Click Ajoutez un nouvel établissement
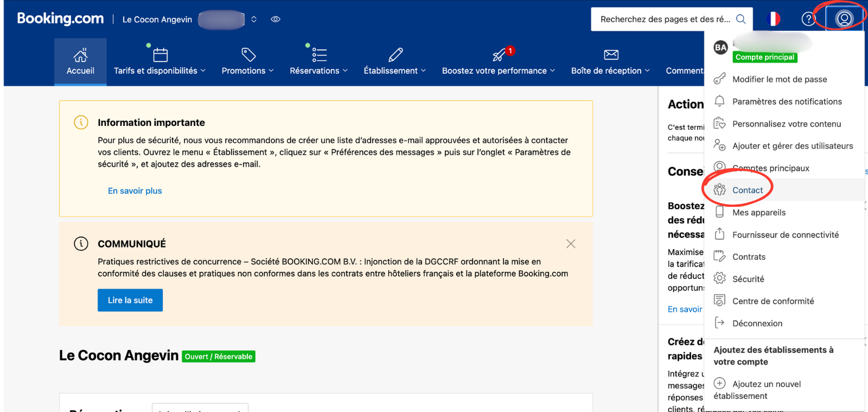This screenshot has width=868, height=412. (757, 390)
